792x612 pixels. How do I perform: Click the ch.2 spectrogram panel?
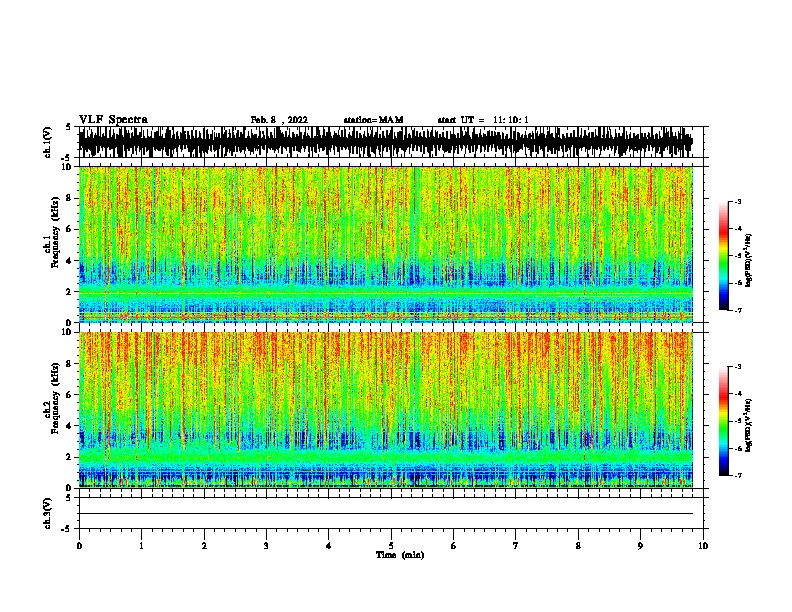[x=385, y=410]
